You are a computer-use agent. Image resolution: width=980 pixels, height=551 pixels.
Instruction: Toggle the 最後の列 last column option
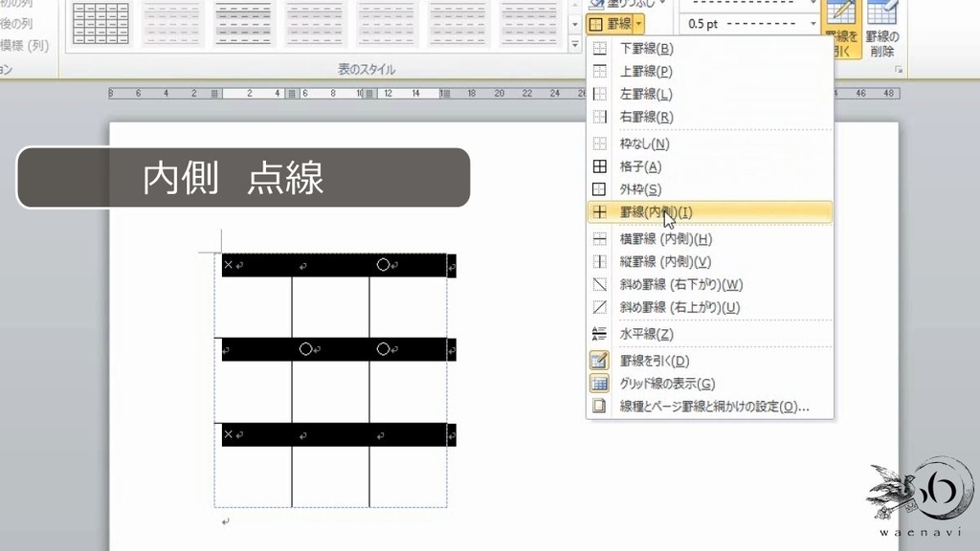coord(16,24)
